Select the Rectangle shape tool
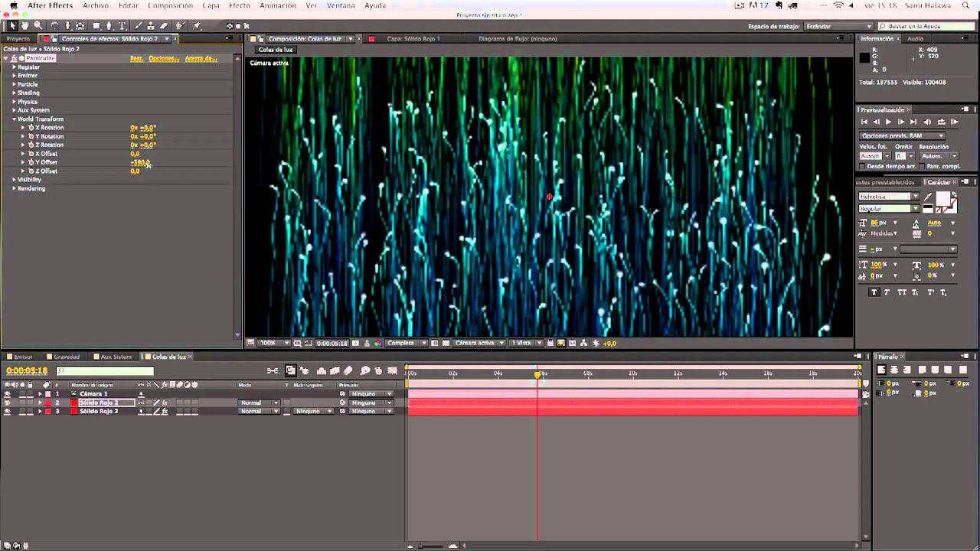 coord(96,25)
